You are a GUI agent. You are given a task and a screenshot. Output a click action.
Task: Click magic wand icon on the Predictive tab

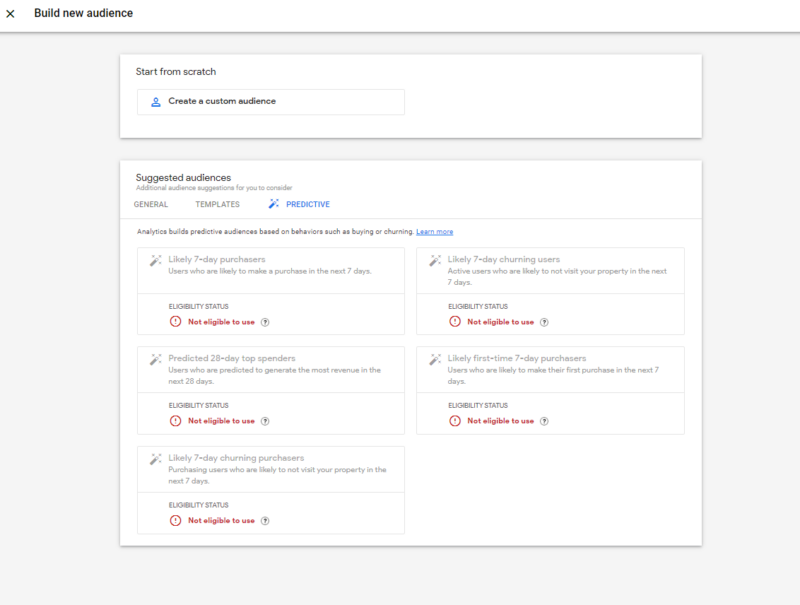point(274,204)
